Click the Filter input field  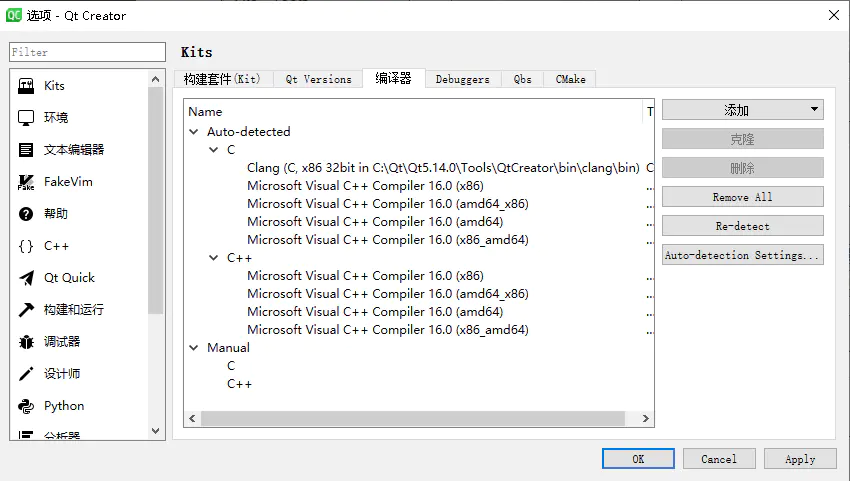point(87,52)
